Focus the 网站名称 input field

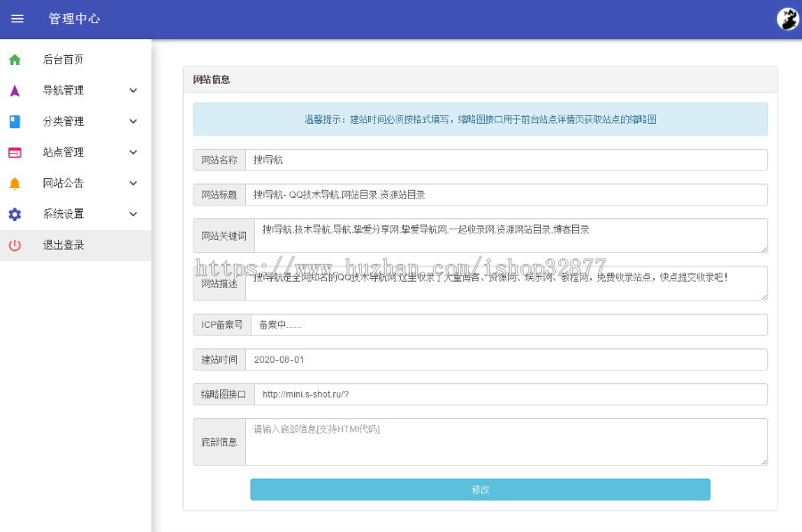(x=506, y=160)
